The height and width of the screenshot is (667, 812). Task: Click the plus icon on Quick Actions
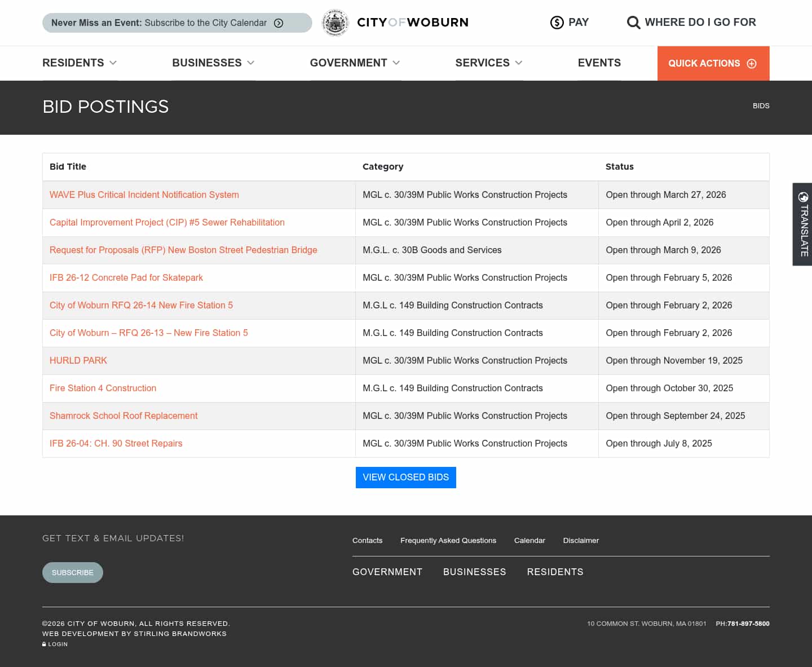tap(752, 64)
